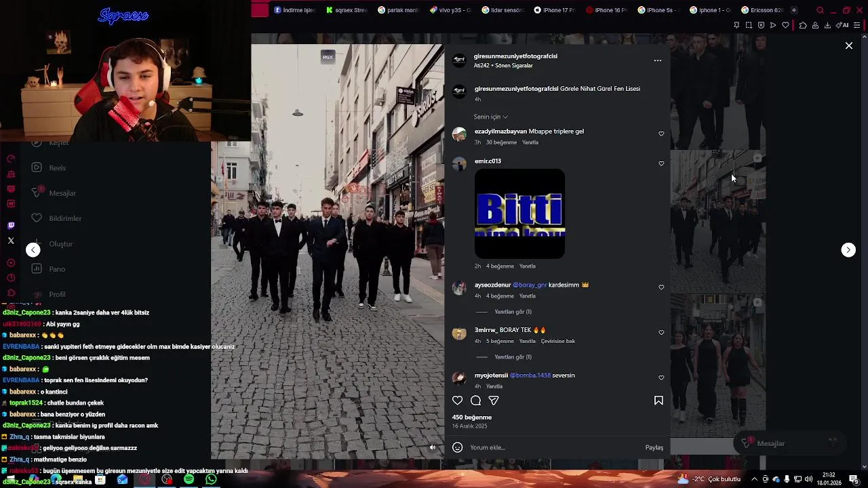Open the @boray_gnr mention link
This screenshot has width=868, height=488.
pos(530,285)
